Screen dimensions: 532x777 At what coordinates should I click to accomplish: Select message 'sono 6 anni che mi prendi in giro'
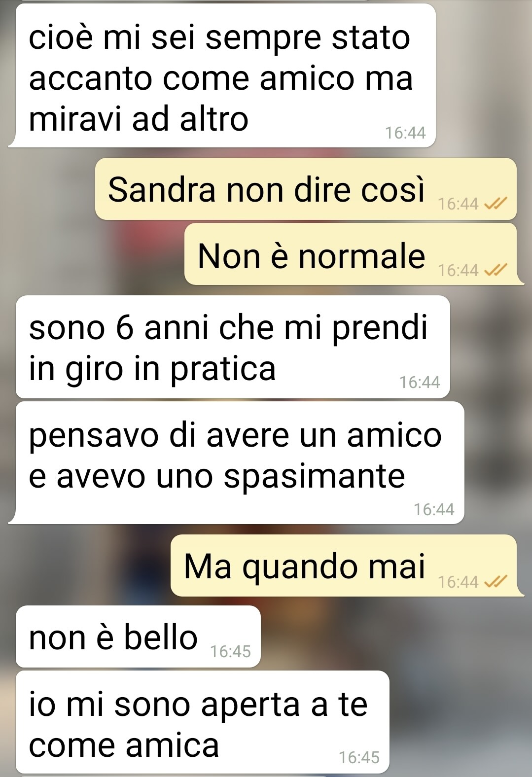pos(233,347)
